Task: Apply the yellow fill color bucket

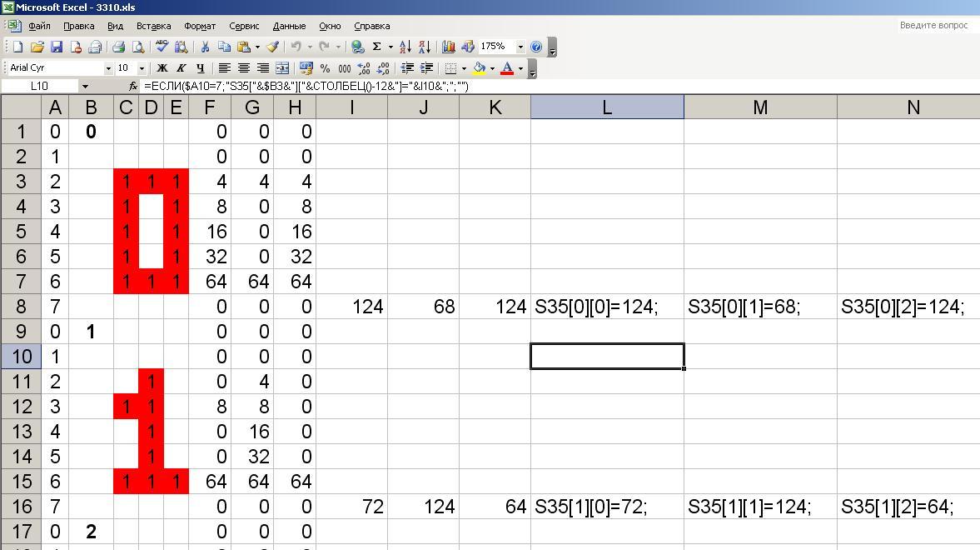Action: 480,68
